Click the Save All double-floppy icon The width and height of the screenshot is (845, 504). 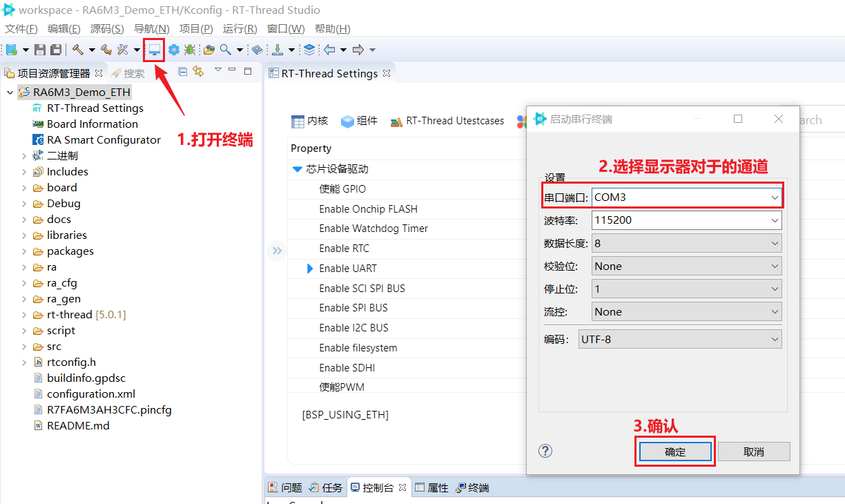pyautogui.click(x=55, y=50)
